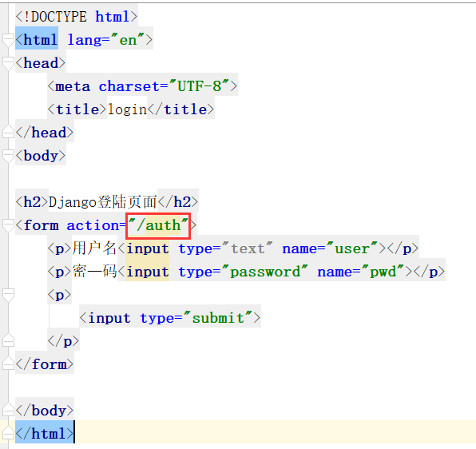Click the DOCTYPE keyword on first line
Viewport: 476px width, 449px height.
59,17
